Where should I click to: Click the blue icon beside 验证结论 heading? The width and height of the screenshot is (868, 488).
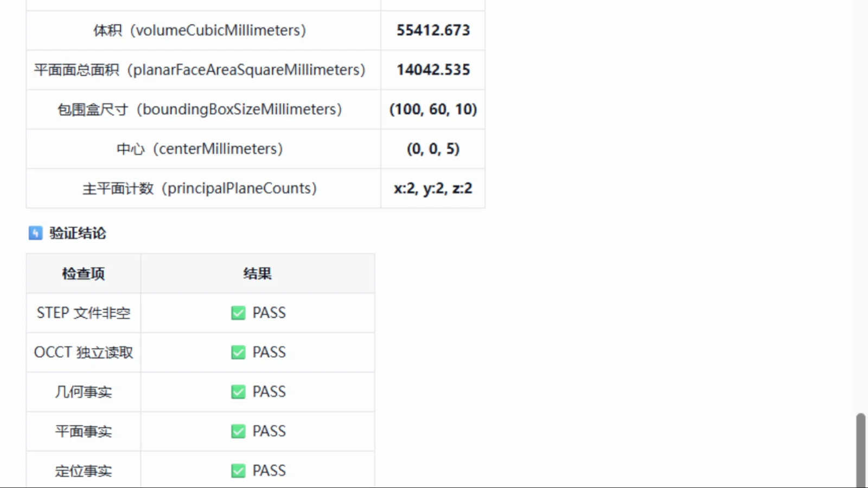(35, 233)
